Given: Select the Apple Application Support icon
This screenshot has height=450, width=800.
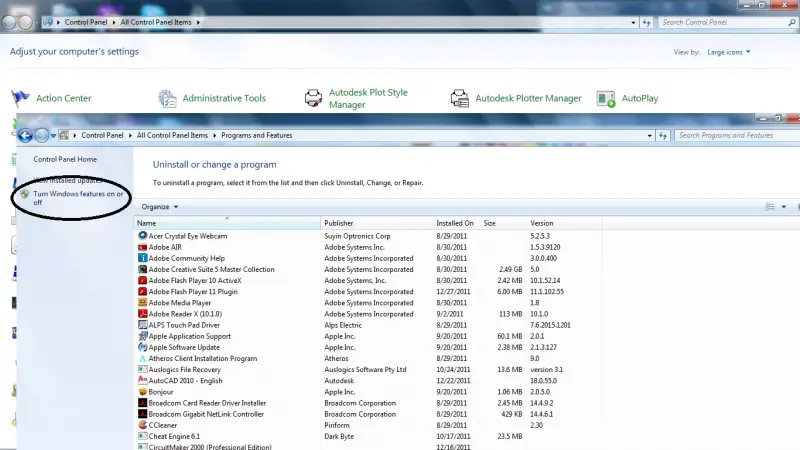Looking at the screenshot, I should (142, 336).
